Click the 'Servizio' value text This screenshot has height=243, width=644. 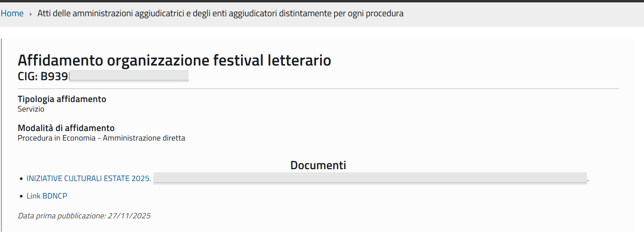(31, 109)
